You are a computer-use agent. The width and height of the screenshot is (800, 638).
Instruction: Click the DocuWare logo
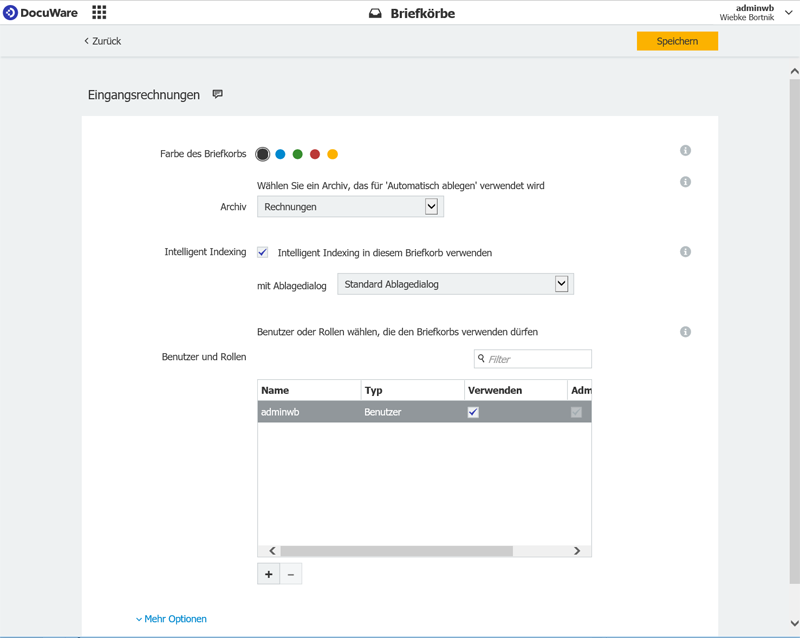[41, 13]
